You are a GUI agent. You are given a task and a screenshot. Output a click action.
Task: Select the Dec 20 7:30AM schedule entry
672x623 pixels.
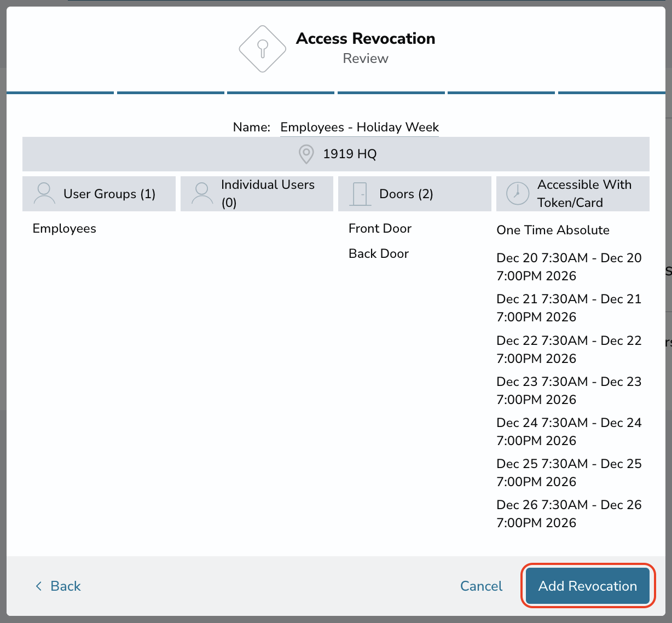pos(569,267)
